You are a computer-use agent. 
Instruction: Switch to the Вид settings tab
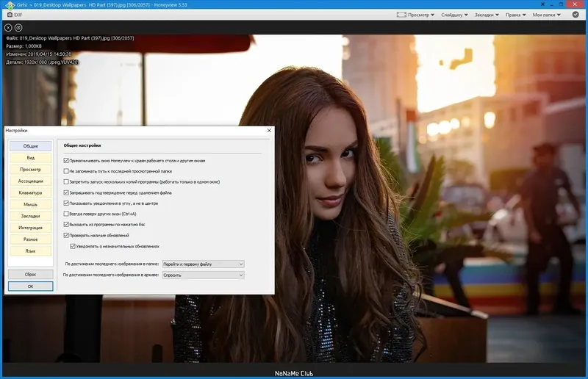coord(30,157)
